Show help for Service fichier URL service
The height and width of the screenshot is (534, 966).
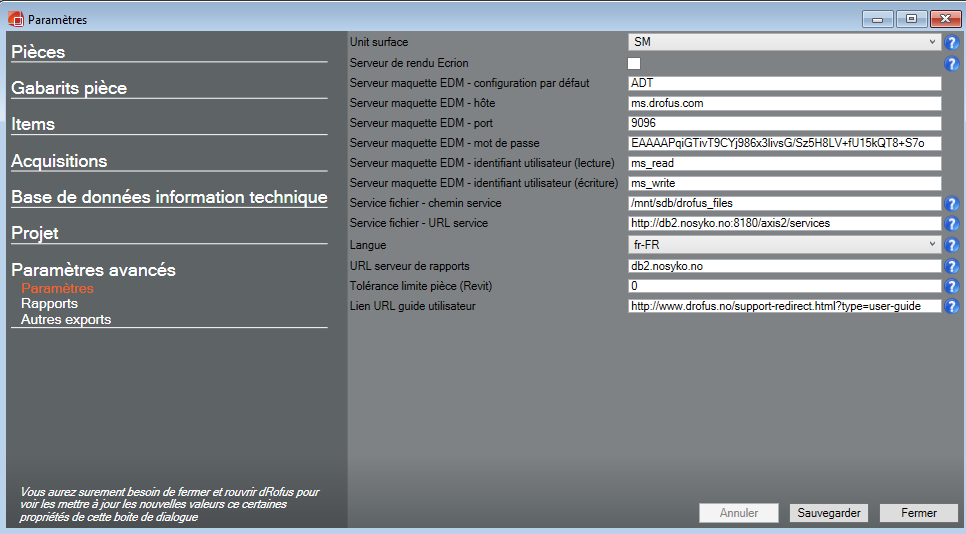(952, 224)
